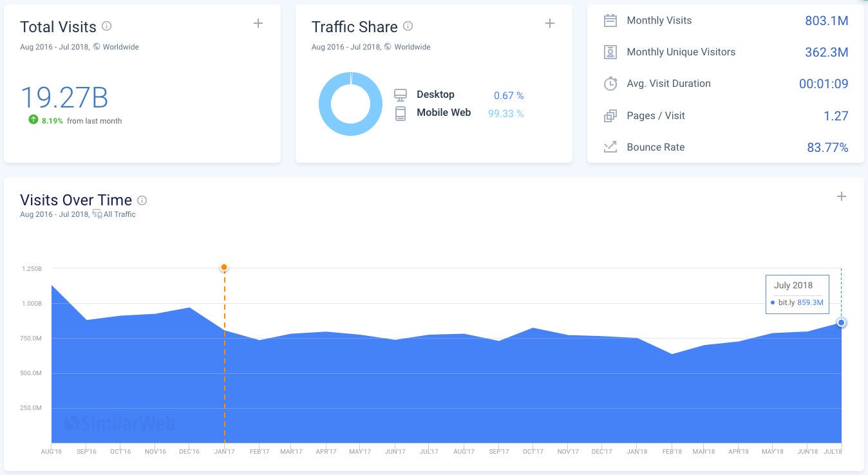Click the info icon next to Visits Over Time

tap(142, 200)
